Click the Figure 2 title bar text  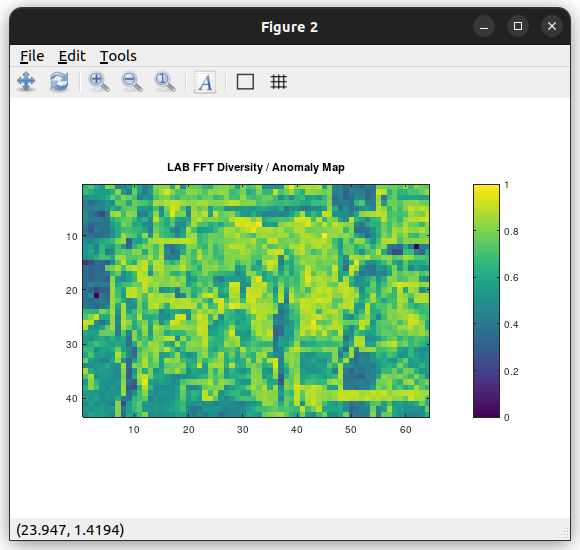pyautogui.click(x=290, y=27)
